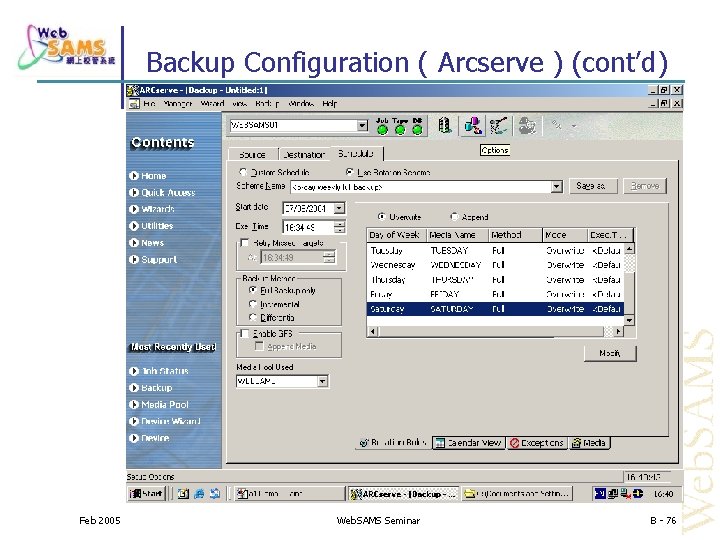Screen dimensions: 720x540
Task: Open the Media Pool Used dropdown
Action: [322, 381]
